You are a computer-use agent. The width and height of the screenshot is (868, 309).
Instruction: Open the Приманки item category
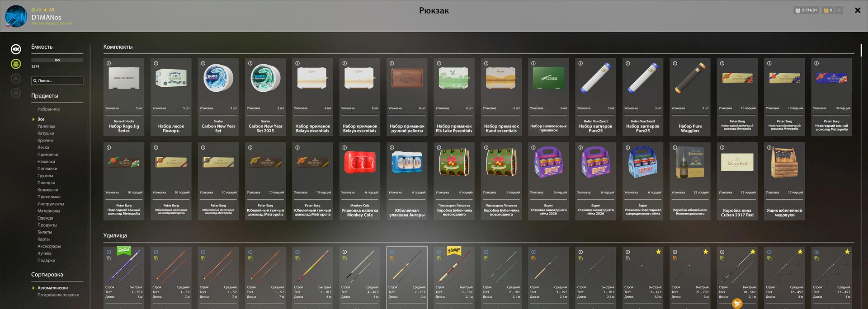pos(47,154)
